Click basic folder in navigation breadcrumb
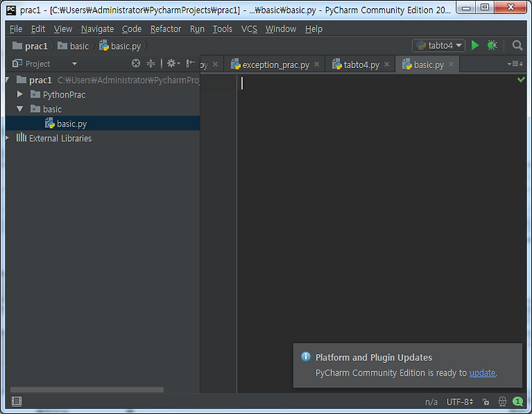 (73, 46)
